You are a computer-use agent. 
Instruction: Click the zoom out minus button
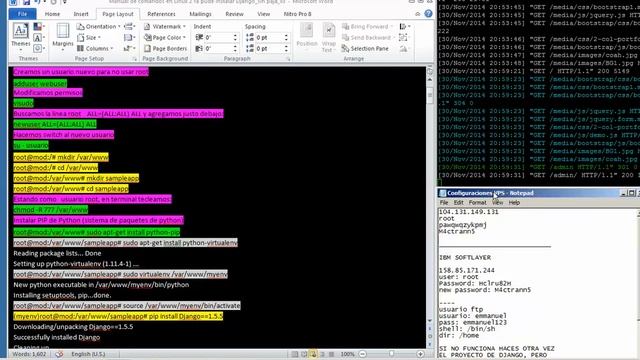[x=362, y=354]
